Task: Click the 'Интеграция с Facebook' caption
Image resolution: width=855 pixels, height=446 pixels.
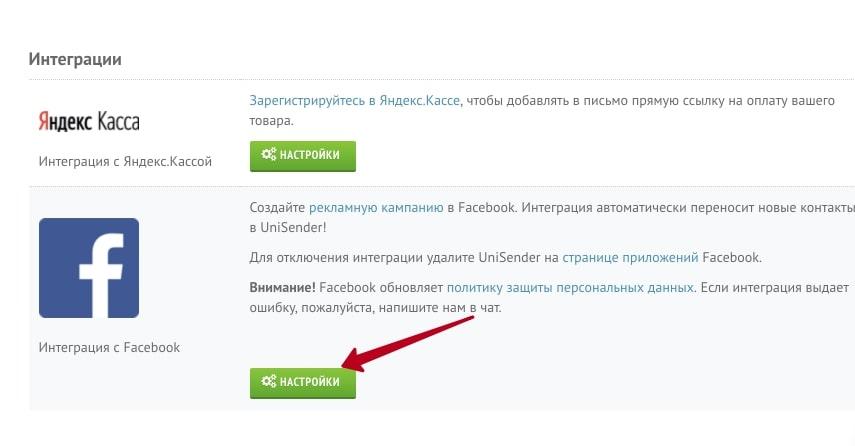Action: [x=109, y=347]
